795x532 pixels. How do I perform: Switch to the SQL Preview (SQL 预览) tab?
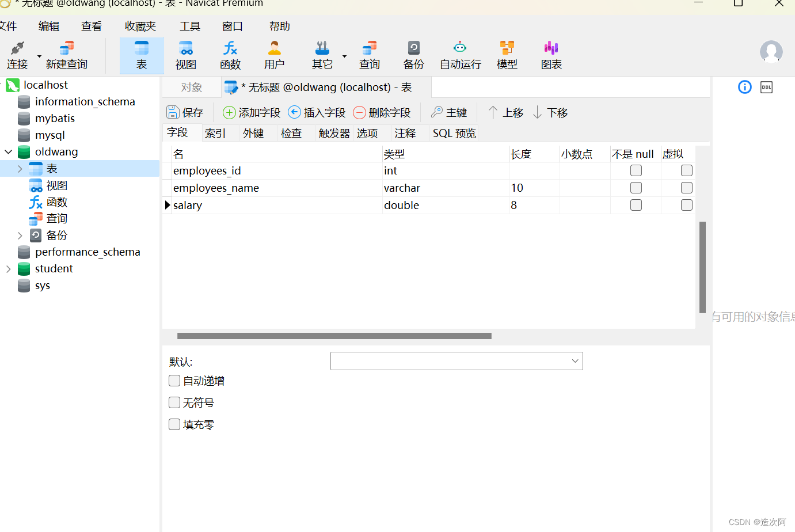(x=454, y=133)
